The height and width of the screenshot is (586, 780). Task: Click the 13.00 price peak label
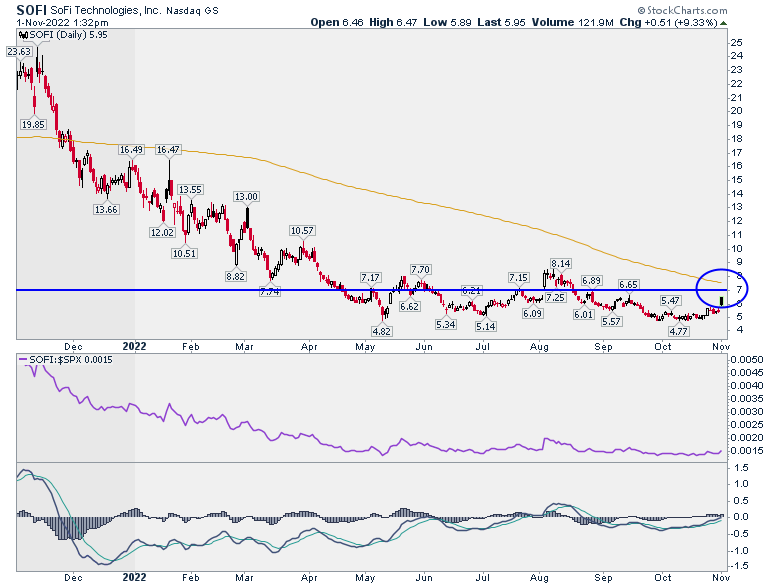point(246,196)
